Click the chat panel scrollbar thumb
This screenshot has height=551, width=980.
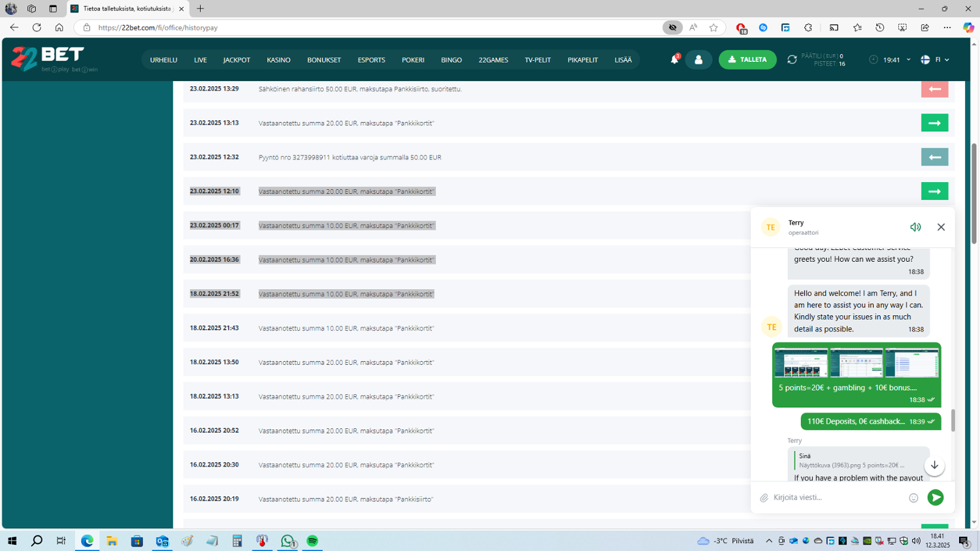click(953, 420)
